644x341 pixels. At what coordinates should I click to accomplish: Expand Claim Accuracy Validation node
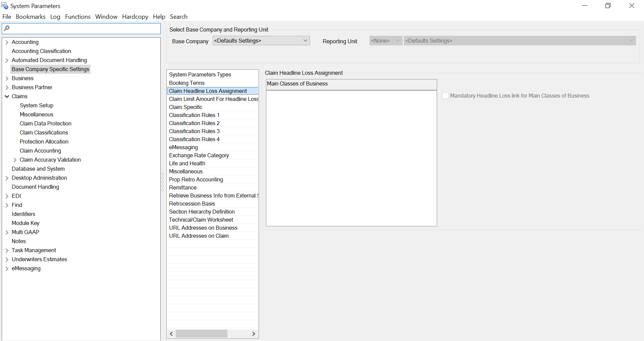point(15,160)
